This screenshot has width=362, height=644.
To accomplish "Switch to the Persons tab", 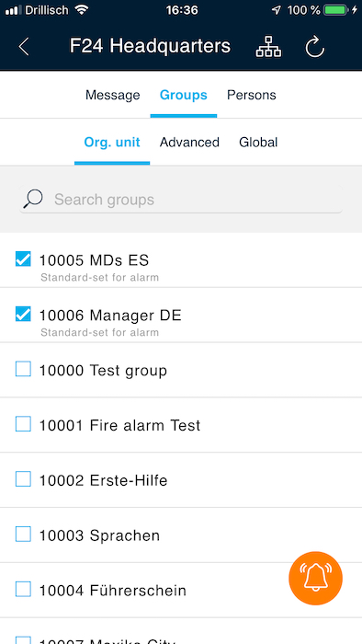I will (x=252, y=96).
